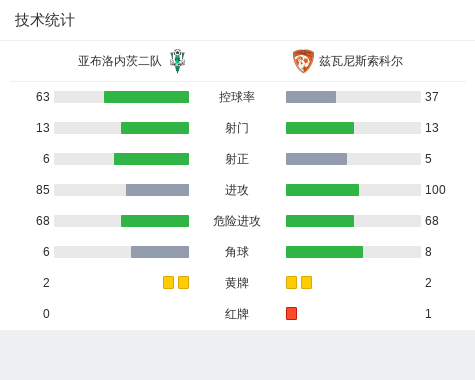475x380 pixels.
Task: Click the 兹瓦尼斯索科尔 orange shield logo
Action: pyautogui.click(x=303, y=61)
